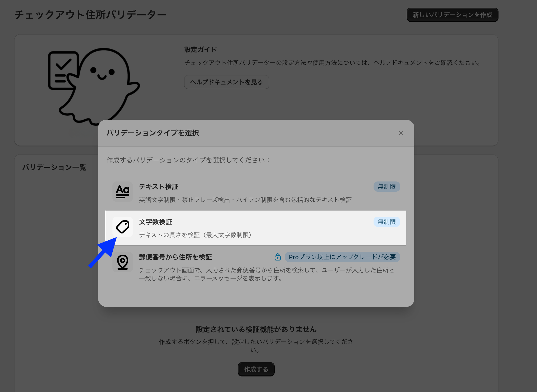Click the lock icon beside Pro plan badge
Screen dimensions: 537x392
278,257
